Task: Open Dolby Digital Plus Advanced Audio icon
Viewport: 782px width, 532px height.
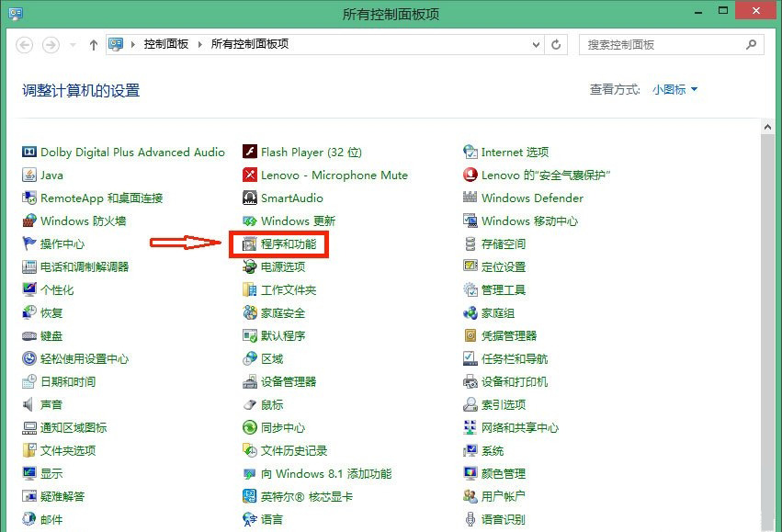Action: point(29,152)
